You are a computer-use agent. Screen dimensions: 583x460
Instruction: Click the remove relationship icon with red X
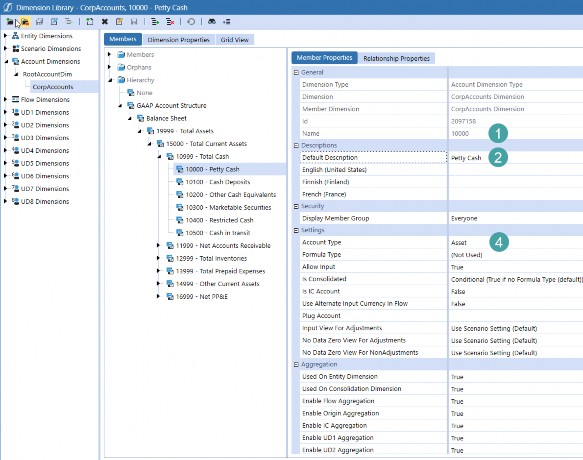tap(170, 22)
